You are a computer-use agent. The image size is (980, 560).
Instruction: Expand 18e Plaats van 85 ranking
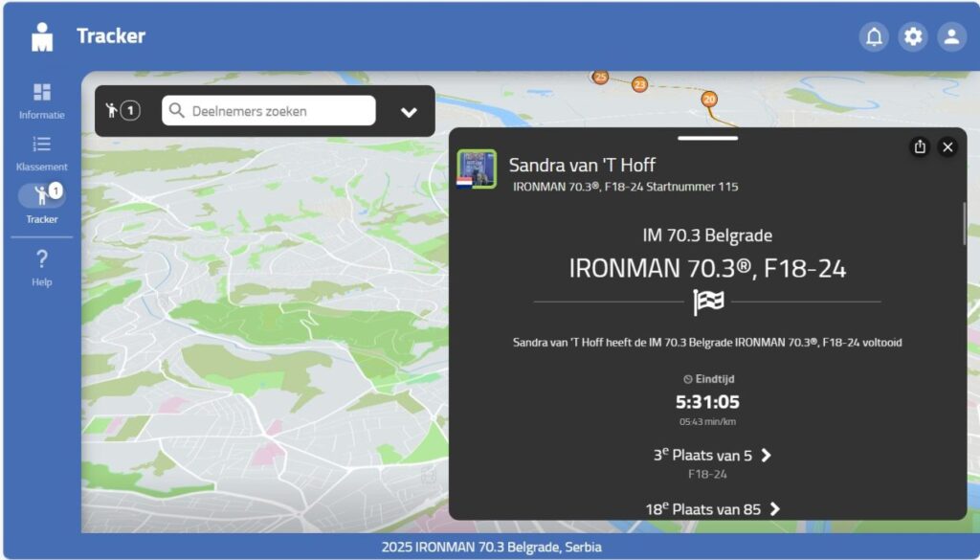pyautogui.click(x=713, y=509)
